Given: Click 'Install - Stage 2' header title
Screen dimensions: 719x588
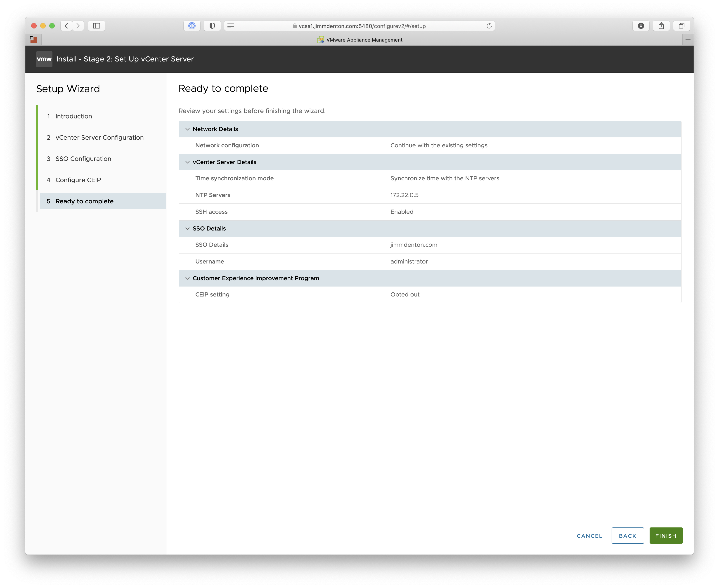Looking at the screenshot, I should coord(125,59).
